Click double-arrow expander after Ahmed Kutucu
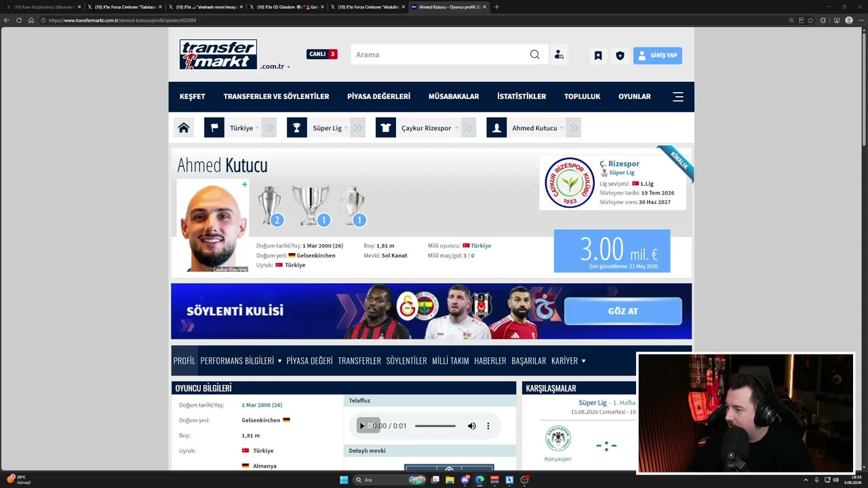Screen dimensions: 868x488 point(574,127)
